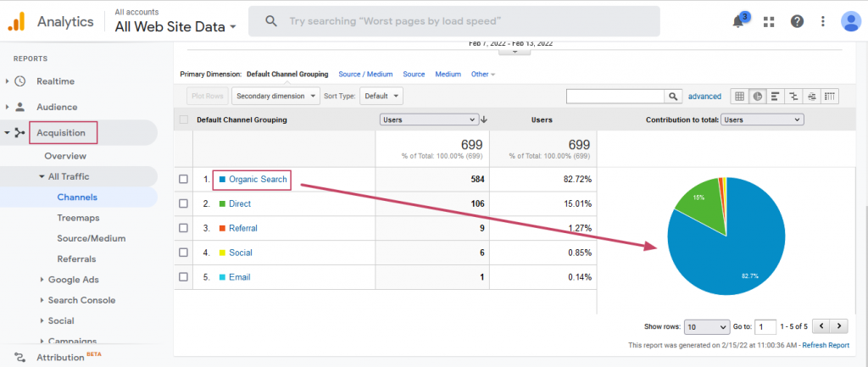
Task: Open the Show rows 10 dropdown
Action: [x=708, y=327]
